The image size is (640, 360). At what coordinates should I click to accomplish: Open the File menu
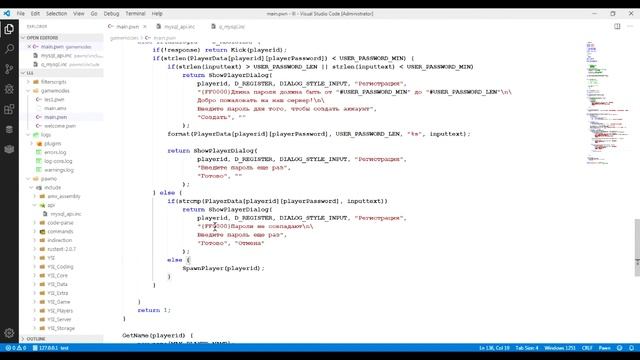tap(21, 13)
